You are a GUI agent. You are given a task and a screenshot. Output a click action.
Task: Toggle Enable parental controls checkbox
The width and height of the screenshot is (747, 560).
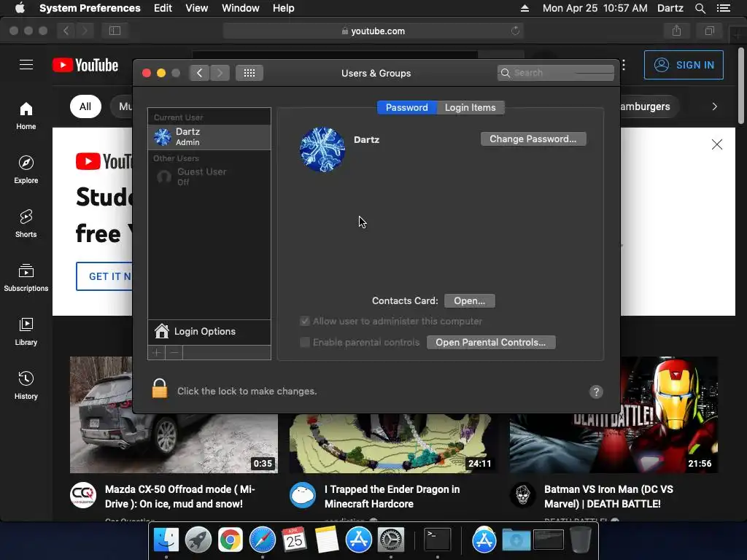click(x=305, y=342)
